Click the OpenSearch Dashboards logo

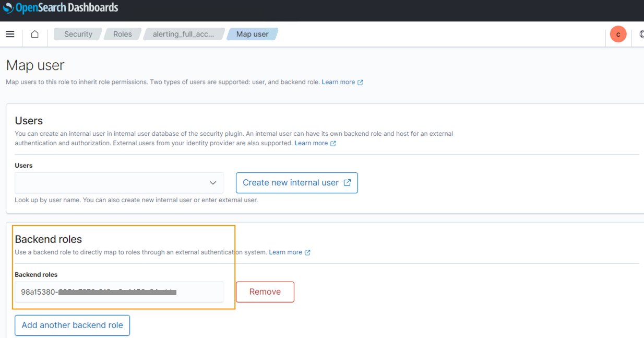(x=60, y=8)
